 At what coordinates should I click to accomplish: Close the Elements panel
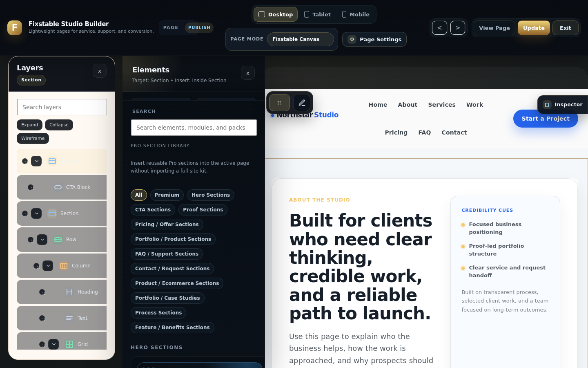tap(248, 73)
